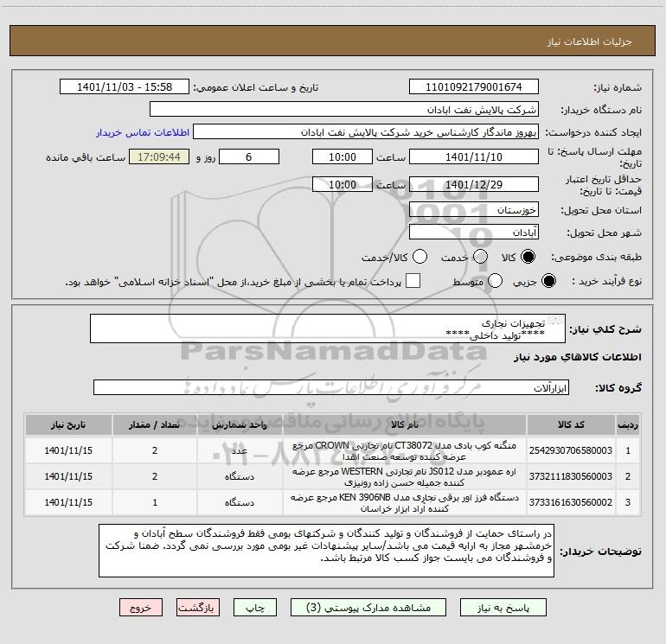Click the تعداد / مقدار column header
Viewport: 666px width, 644px height.
tap(155, 424)
